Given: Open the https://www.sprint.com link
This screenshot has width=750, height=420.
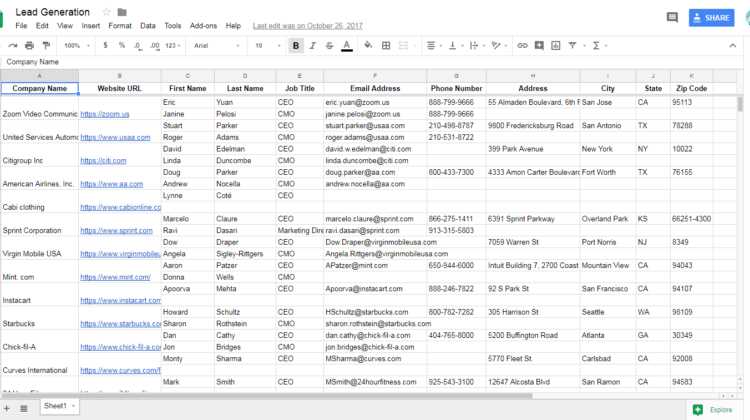Looking at the screenshot, I should coord(116,231).
